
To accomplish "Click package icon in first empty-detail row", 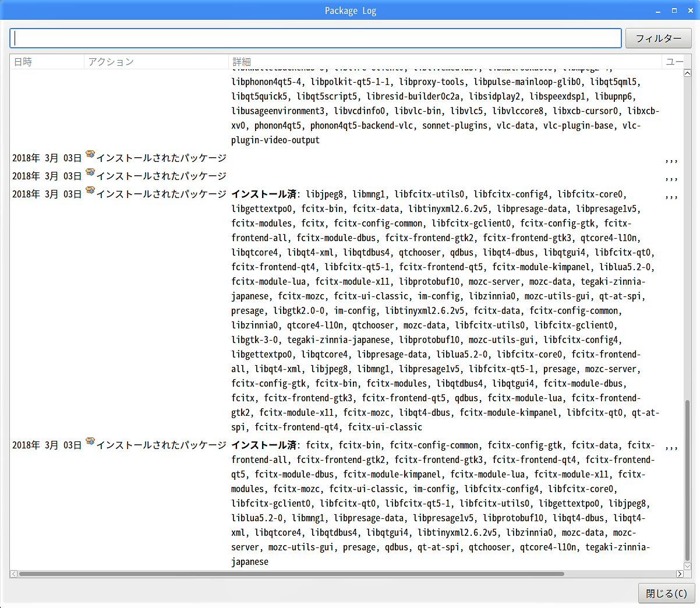I will coord(90,155).
